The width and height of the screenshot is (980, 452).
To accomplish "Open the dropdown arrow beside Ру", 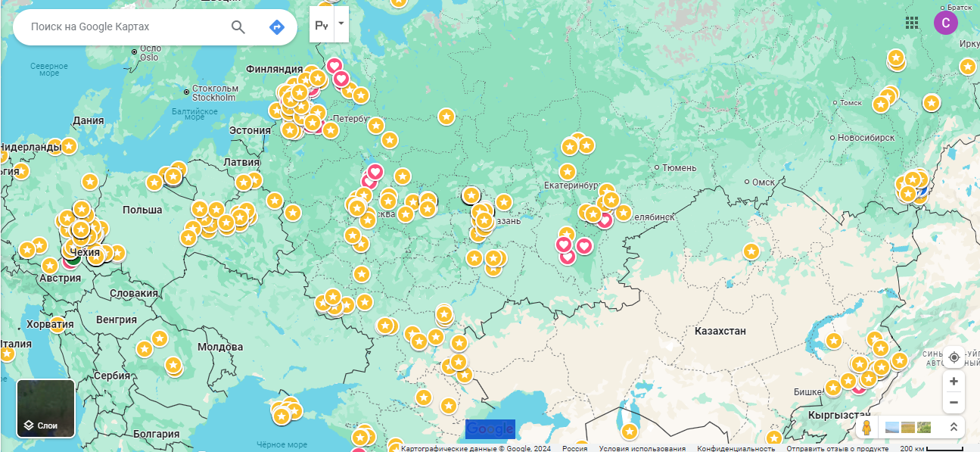I will (341, 23).
